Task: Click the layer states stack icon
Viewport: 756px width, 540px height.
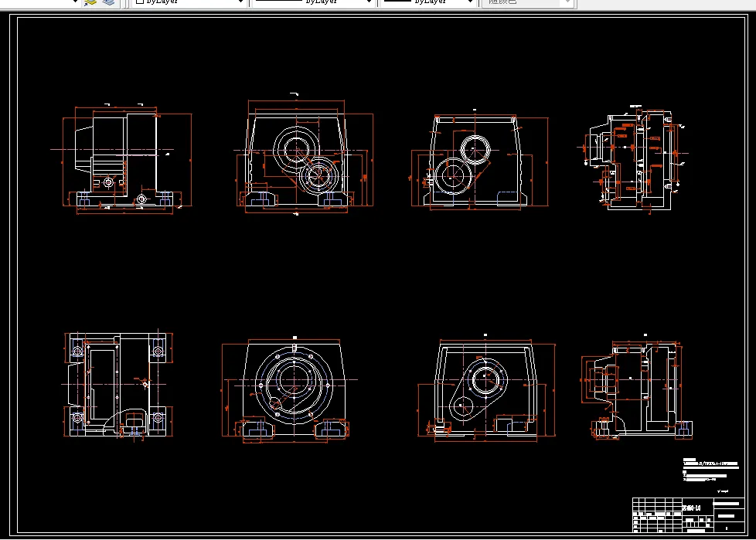Action: point(108,2)
